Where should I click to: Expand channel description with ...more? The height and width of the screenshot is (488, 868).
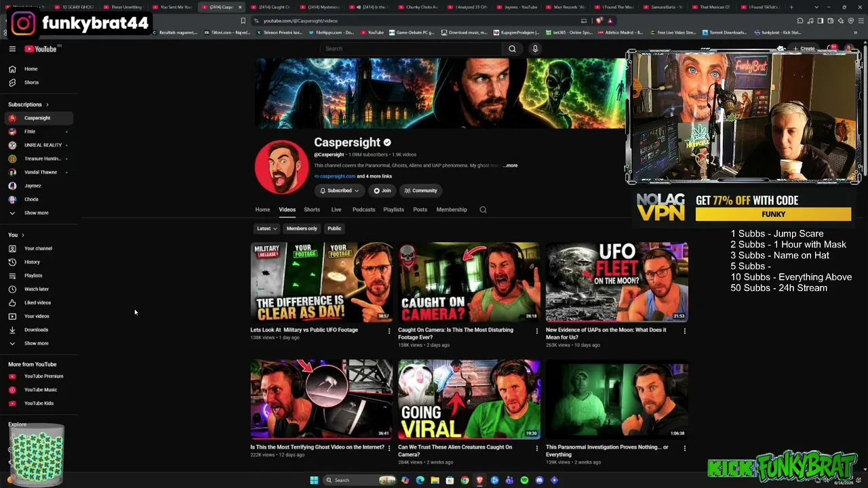point(510,165)
